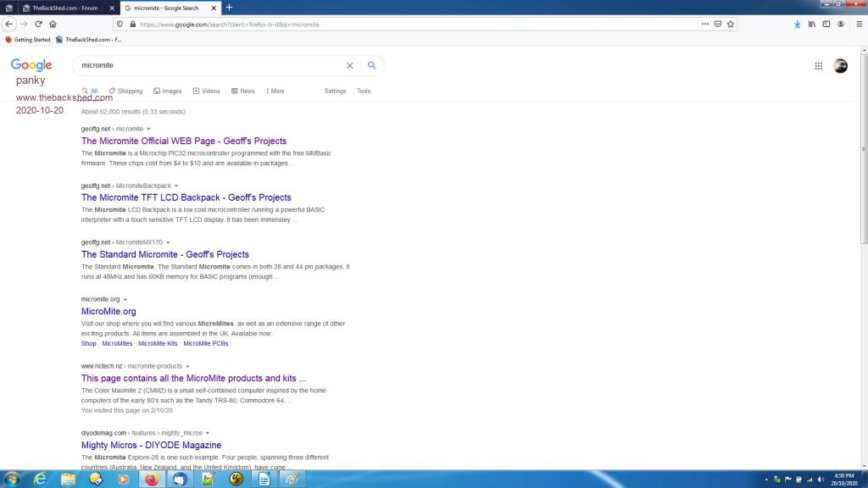Open Google search Settings option
This screenshot has width=868, height=488.
[x=335, y=91]
